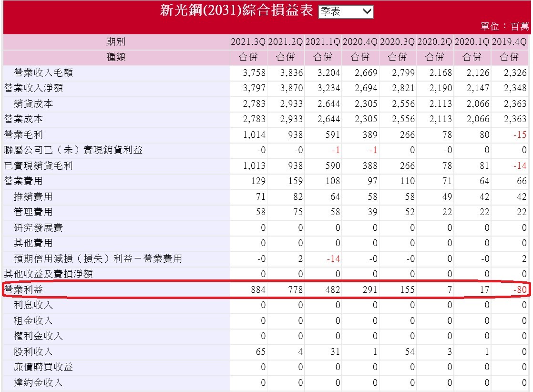Click value 884 in 營業利益 row
The width and height of the screenshot is (533, 392).
(x=258, y=289)
